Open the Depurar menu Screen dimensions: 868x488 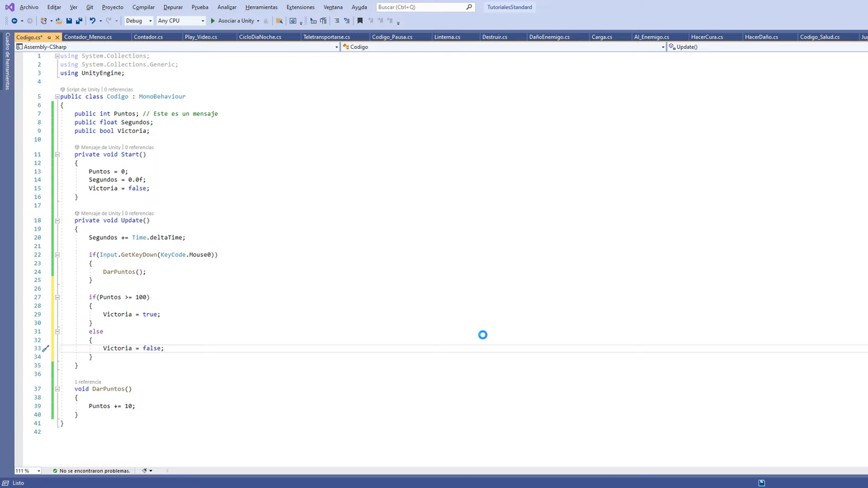[173, 7]
